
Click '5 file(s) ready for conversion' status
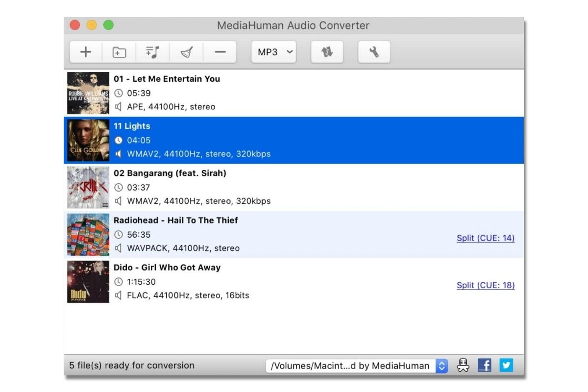pos(132,365)
